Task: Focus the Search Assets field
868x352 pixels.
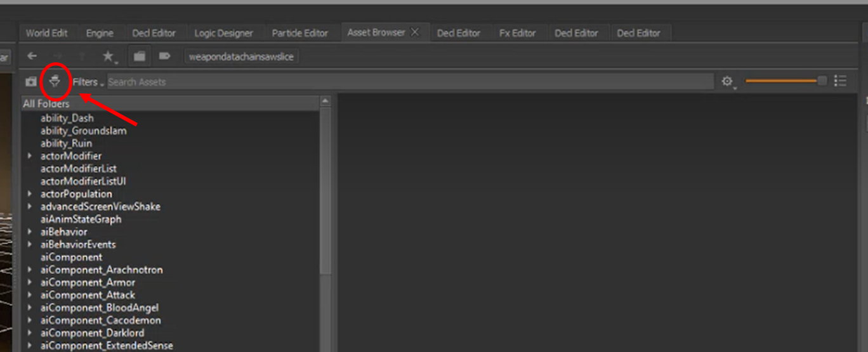Action: click(410, 82)
